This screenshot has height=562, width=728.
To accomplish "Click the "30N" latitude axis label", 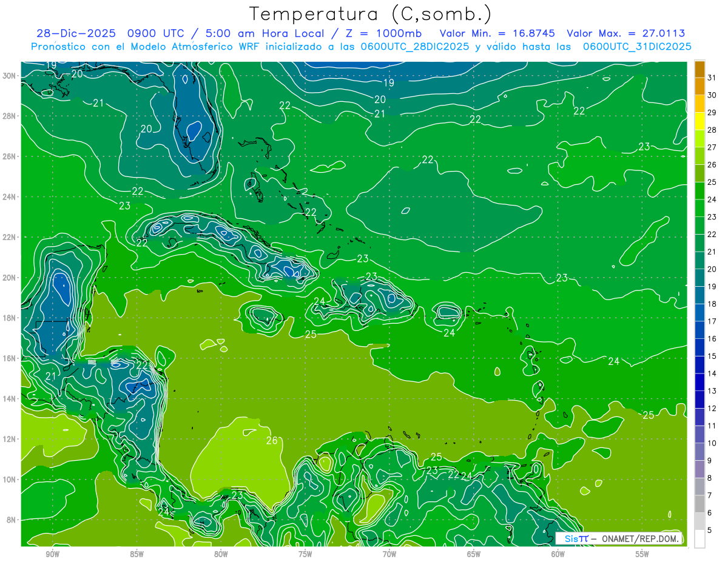I will tap(10, 76).
